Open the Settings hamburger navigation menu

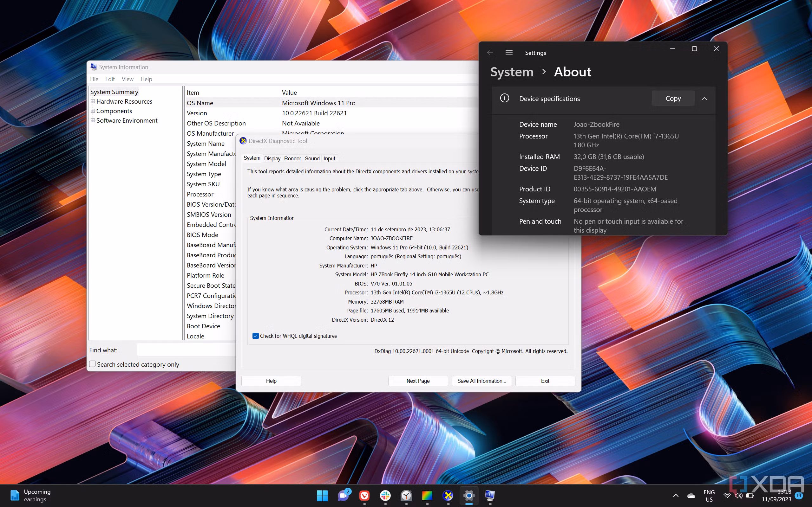(x=509, y=53)
